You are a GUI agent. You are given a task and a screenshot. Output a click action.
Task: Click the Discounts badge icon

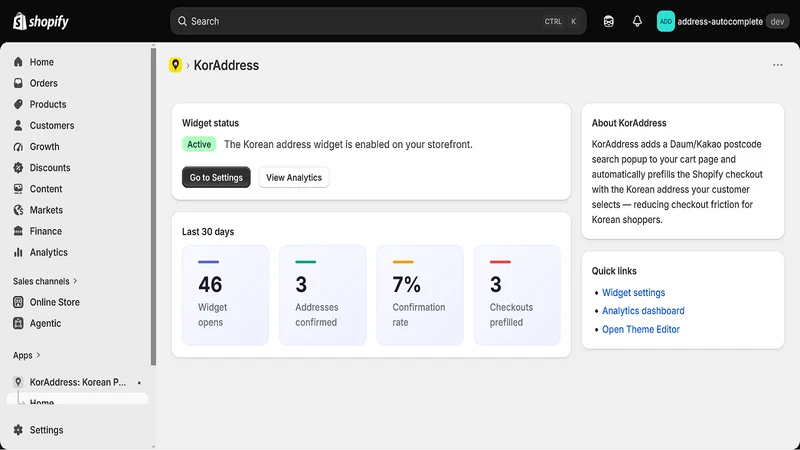click(18, 167)
